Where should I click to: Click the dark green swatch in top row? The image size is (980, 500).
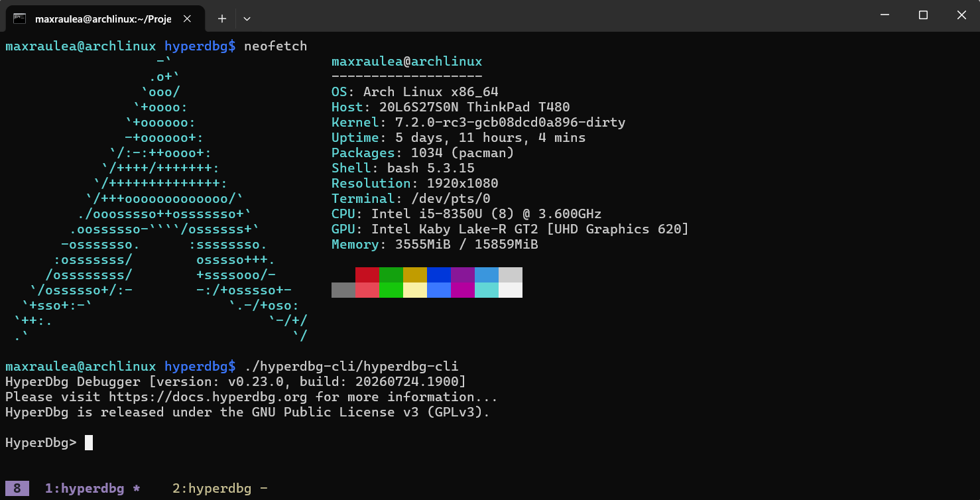tap(391, 275)
